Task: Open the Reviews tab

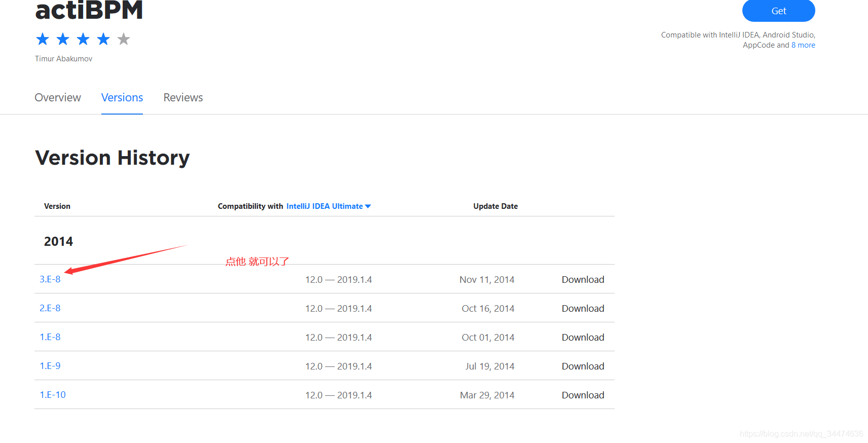Action: 183,97
